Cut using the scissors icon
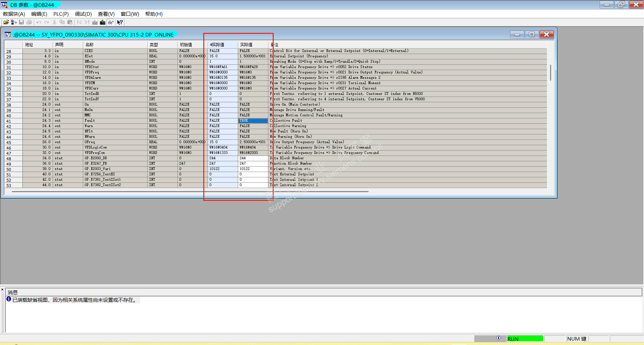The width and height of the screenshot is (644, 345). tap(54, 22)
